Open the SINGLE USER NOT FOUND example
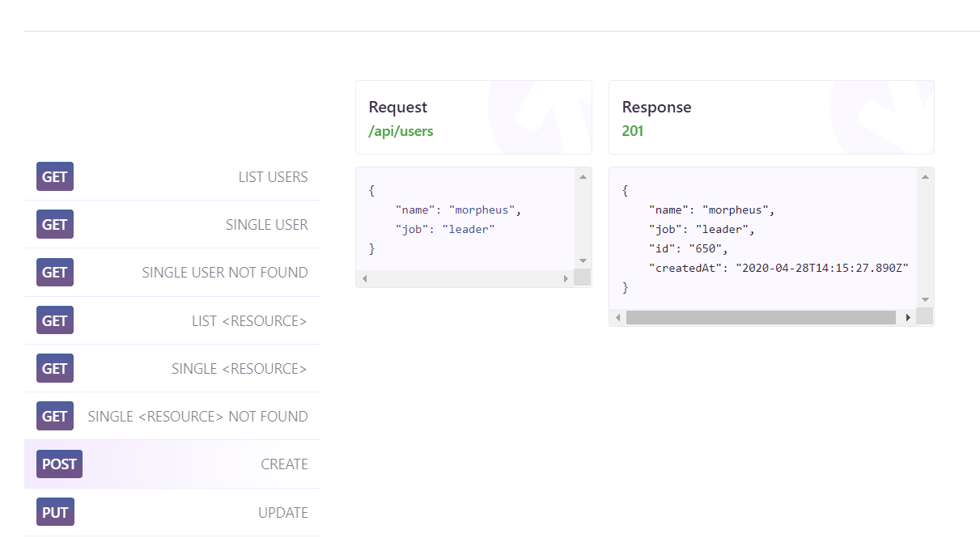The width and height of the screenshot is (980, 538). click(225, 272)
